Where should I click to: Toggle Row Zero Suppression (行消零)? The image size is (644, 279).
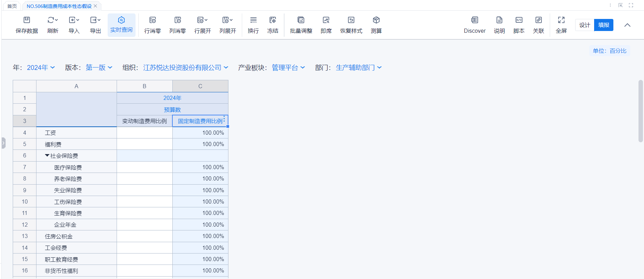[152, 20]
